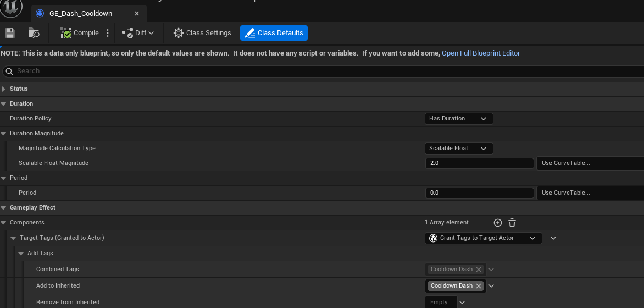Select the Duration Policy label
The height and width of the screenshot is (308, 644).
(x=31, y=118)
